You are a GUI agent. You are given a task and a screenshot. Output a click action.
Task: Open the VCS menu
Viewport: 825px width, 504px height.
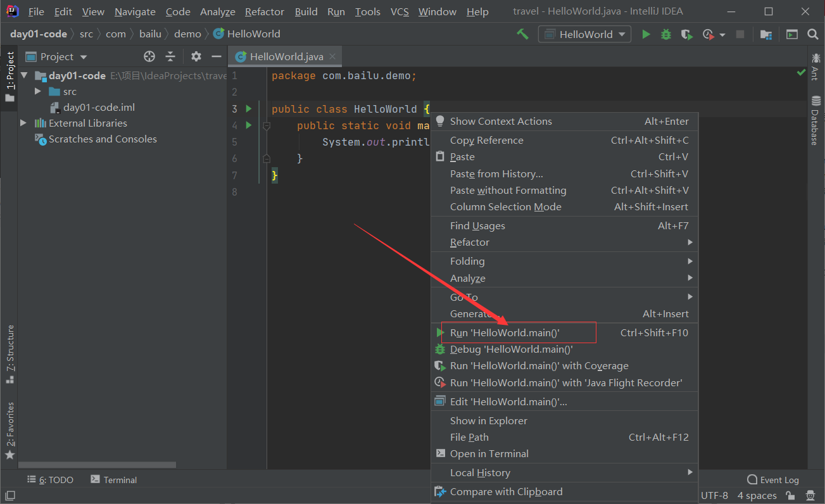[400, 11]
